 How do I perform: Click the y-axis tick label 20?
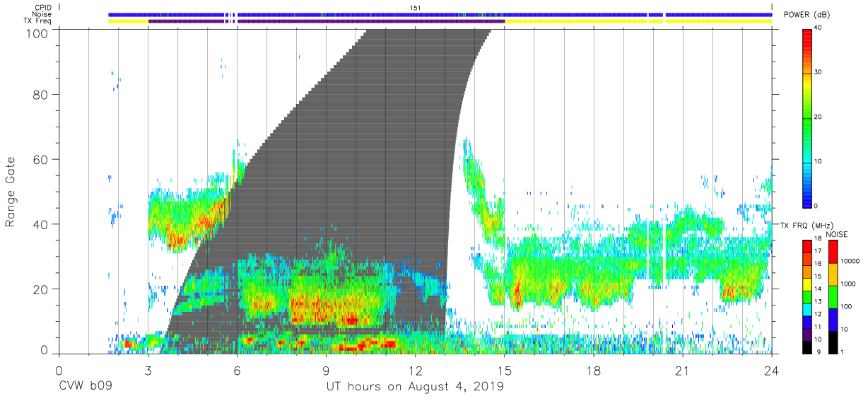pos(41,289)
